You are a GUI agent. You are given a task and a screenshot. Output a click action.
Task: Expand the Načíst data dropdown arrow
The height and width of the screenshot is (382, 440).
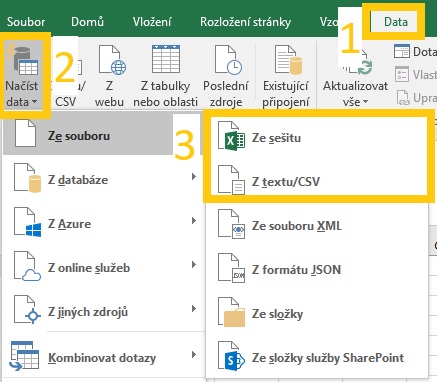(x=35, y=102)
